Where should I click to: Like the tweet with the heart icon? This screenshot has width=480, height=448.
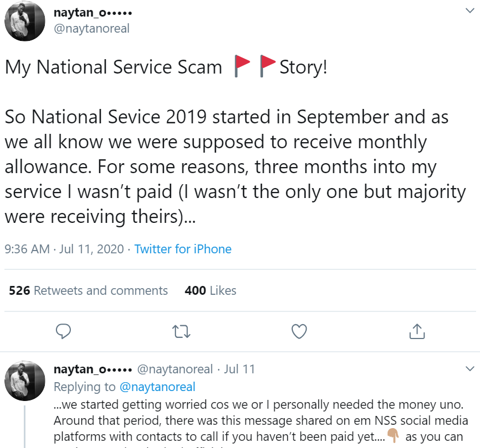(299, 331)
